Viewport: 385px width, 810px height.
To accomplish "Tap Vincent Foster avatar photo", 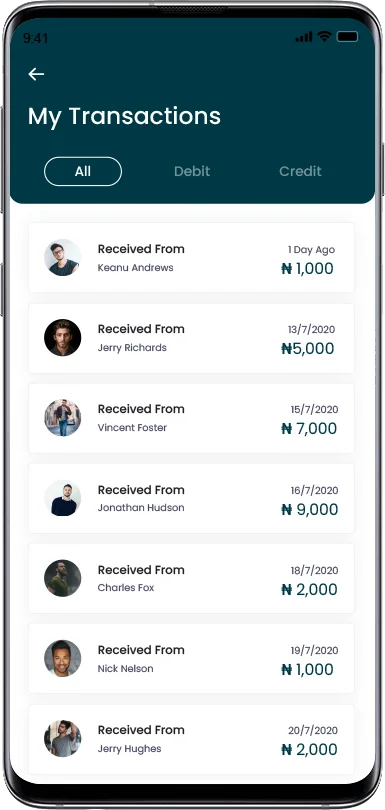I will click(63, 417).
